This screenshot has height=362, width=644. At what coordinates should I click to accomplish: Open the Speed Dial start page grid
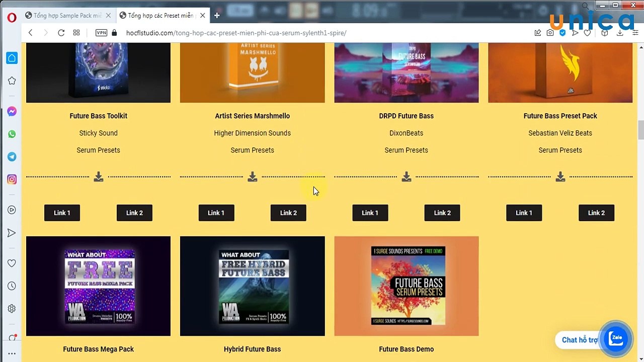pos(76,33)
